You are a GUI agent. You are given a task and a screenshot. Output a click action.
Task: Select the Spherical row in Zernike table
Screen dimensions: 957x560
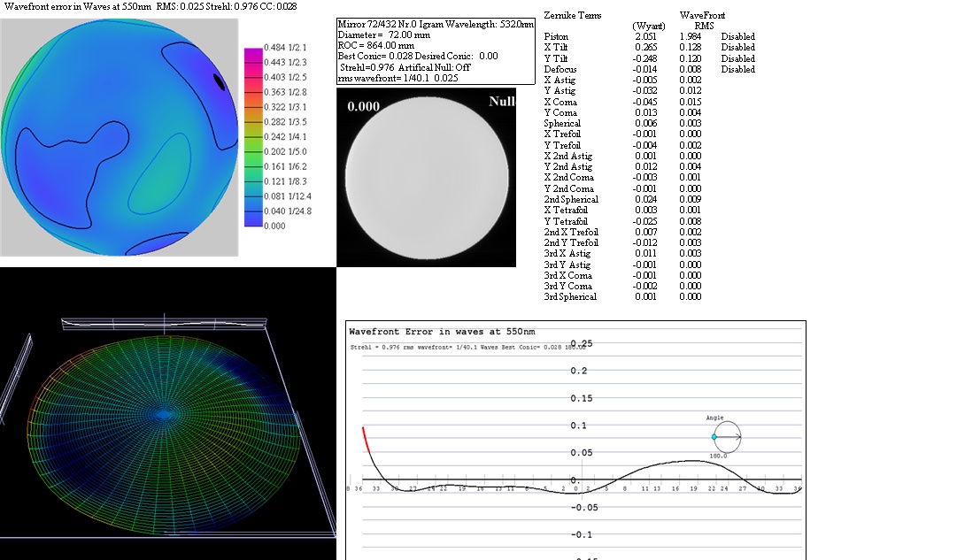[x=562, y=123]
